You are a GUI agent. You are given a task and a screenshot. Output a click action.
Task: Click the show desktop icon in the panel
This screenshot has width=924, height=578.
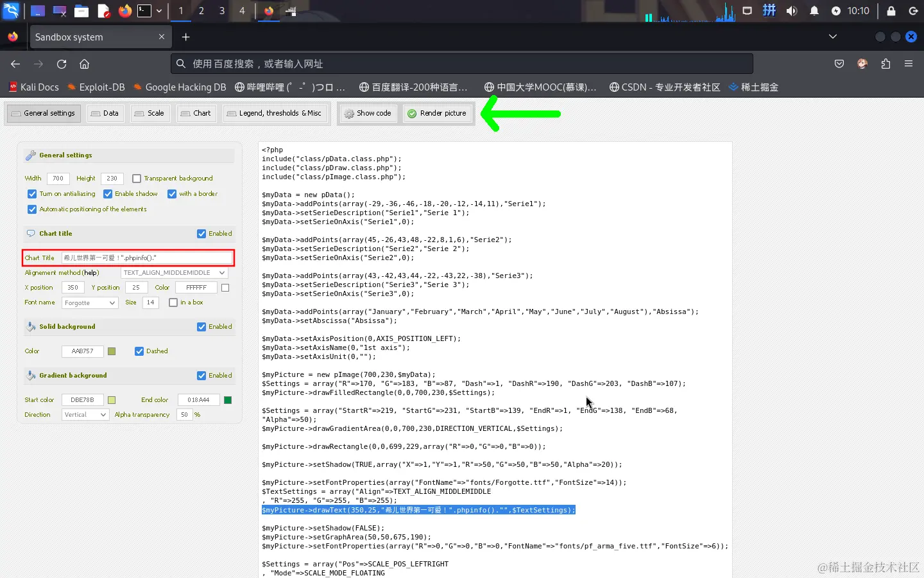pos(38,10)
